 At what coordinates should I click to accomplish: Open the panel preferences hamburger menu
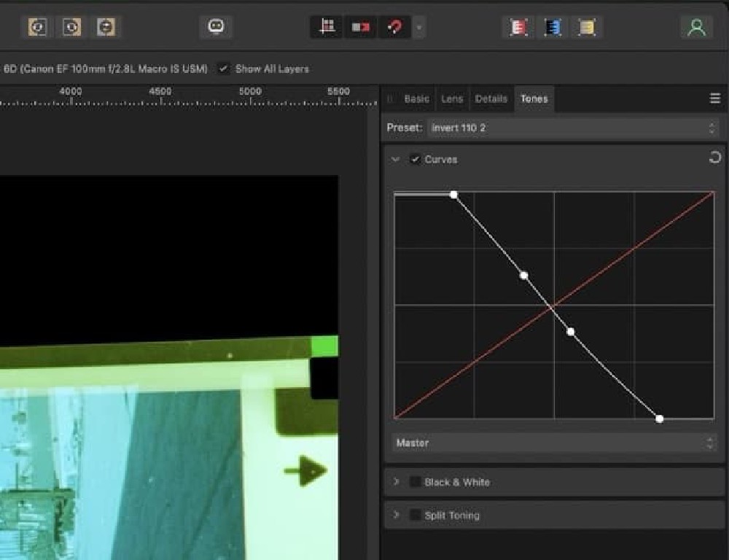715,98
